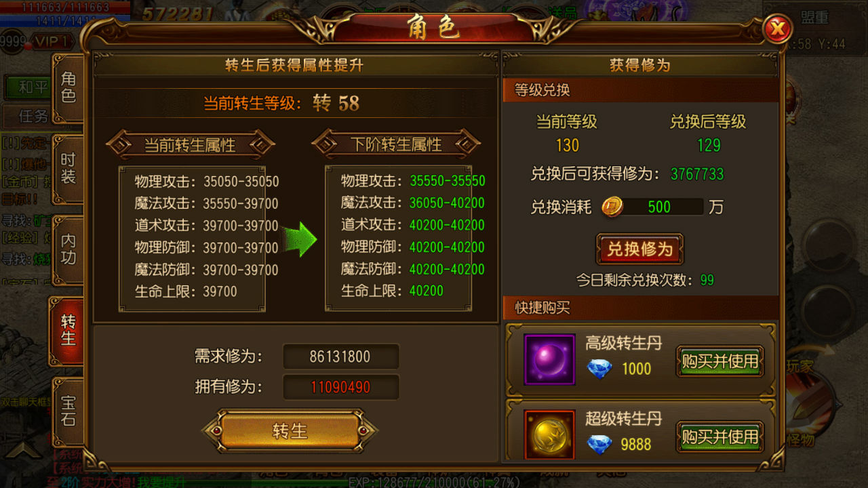Screen dimensions: 868x488
Task: Click the green arrow between attribute panels
Action: [x=300, y=238]
